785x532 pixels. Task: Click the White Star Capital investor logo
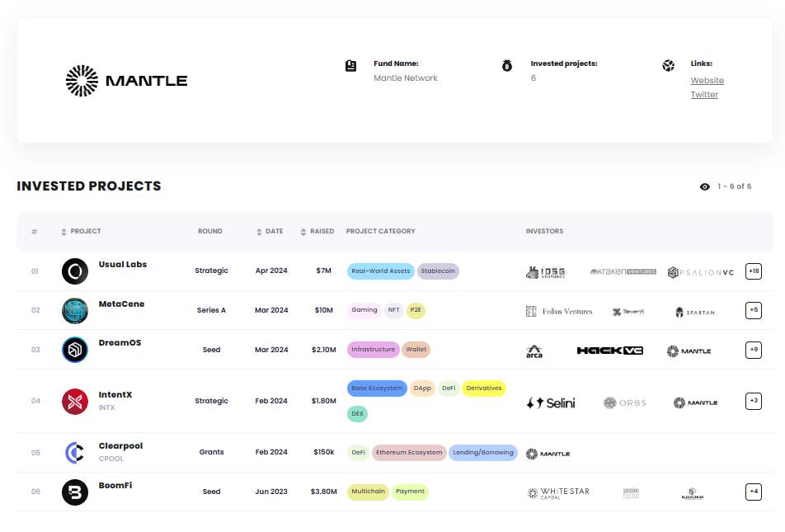pyautogui.click(x=558, y=493)
